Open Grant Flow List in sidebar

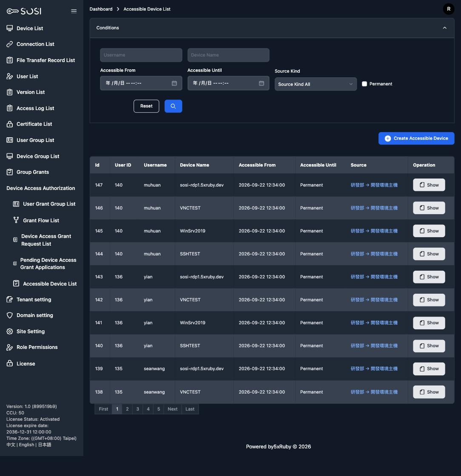[41, 221]
